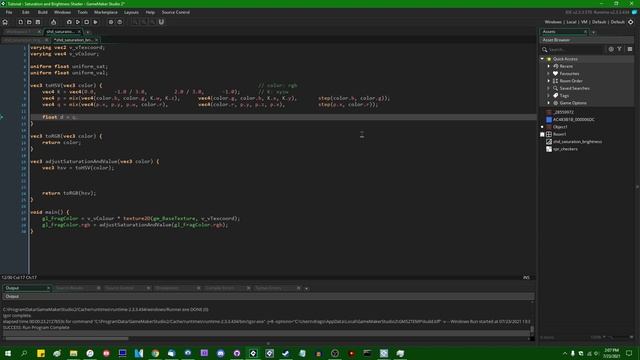The width and height of the screenshot is (640, 360).
Task: Expand the Favourites quick access item
Action: coord(549,73)
